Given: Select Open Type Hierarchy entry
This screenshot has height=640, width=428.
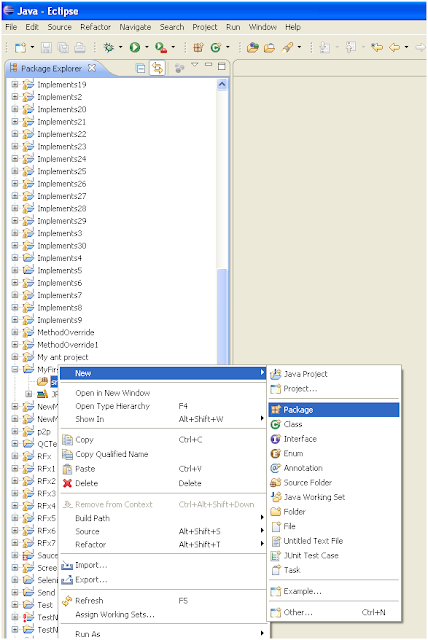Looking at the screenshot, I should click(x=163, y=406).
